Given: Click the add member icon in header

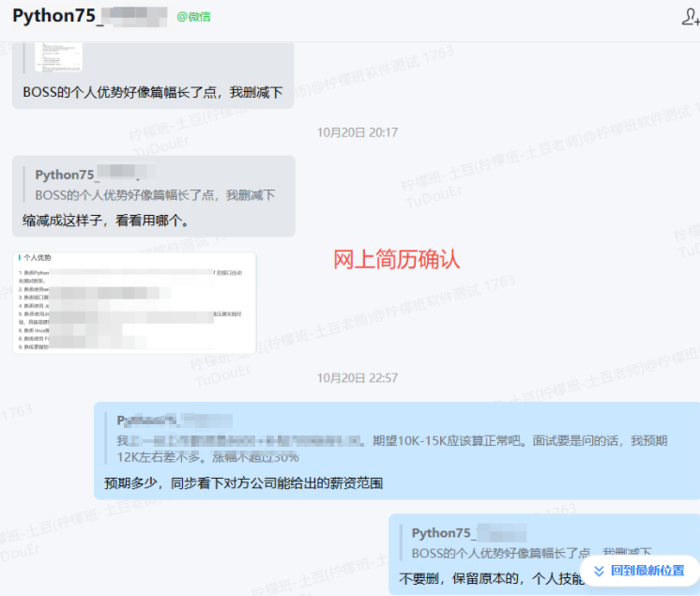Looking at the screenshot, I should point(690,17).
